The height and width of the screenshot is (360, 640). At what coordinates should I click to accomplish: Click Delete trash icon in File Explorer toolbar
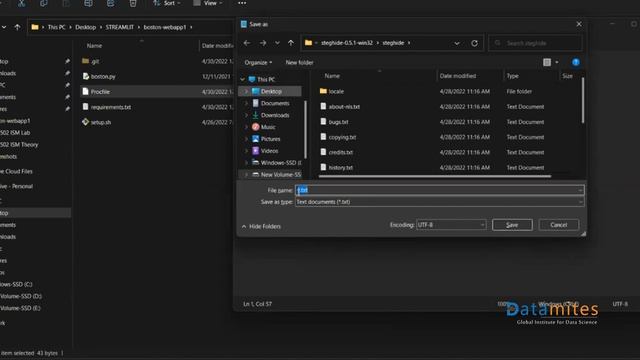click(x=133, y=3)
